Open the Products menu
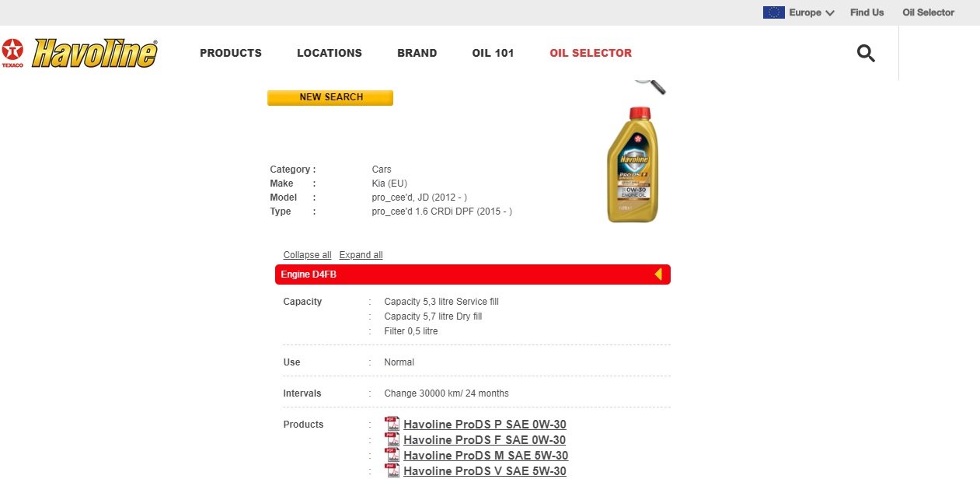The image size is (980, 486). pyautogui.click(x=231, y=53)
